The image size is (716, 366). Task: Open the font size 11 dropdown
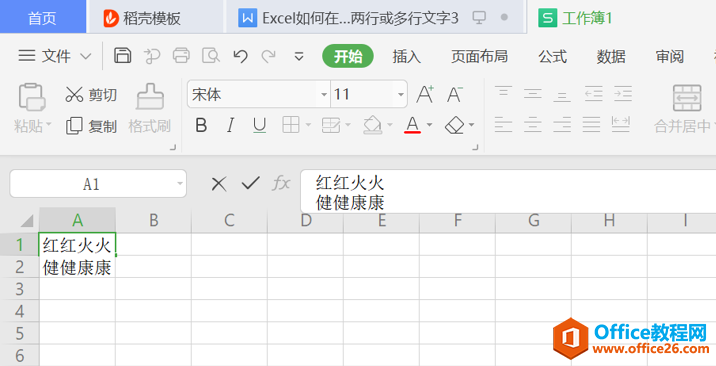401,94
